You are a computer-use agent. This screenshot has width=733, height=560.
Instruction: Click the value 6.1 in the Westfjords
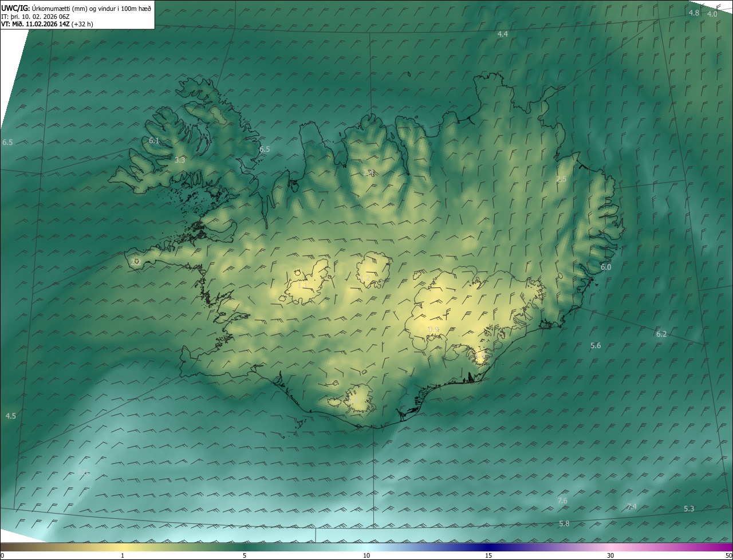click(x=154, y=140)
